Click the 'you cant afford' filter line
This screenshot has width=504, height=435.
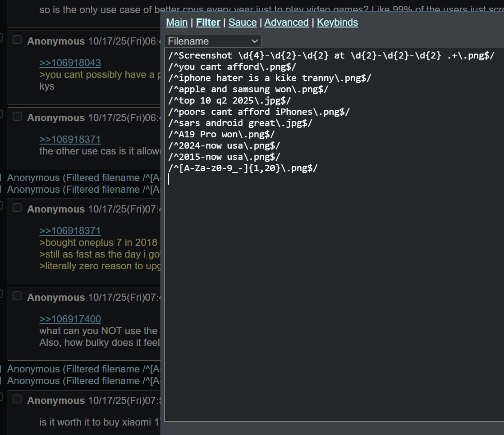click(x=232, y=67)
